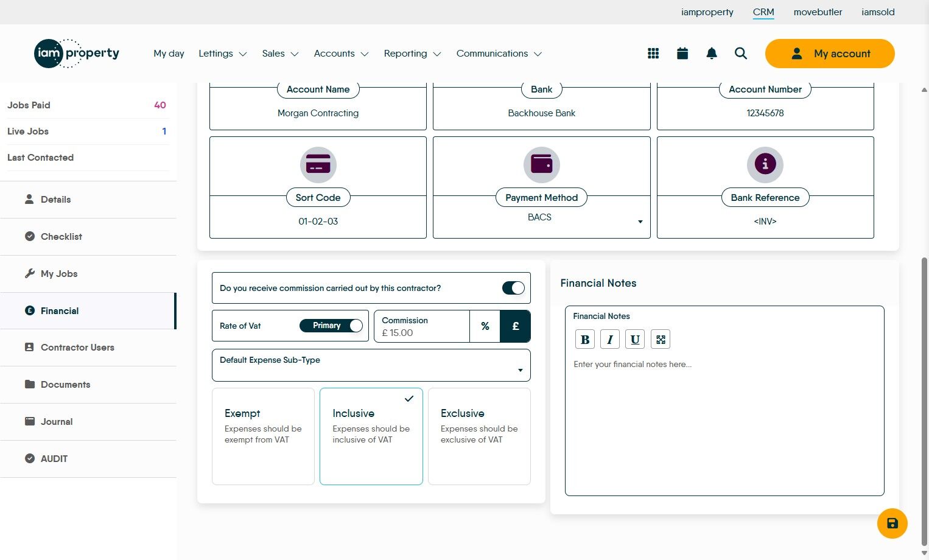Select pound commission type
The width and height of the screenshot is (929, 560).
(x=516, y=326)
